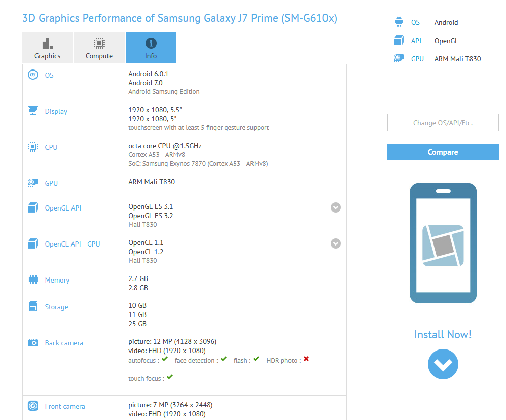Click the Memory label link
Screen dimensions: 506x420
pyautogui.click(x=57, y=280)
